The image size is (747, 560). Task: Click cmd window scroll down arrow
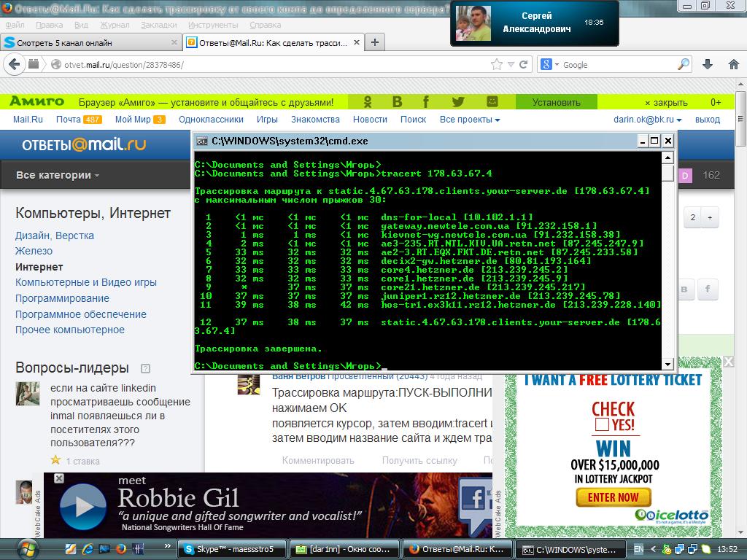click(668, 364)
